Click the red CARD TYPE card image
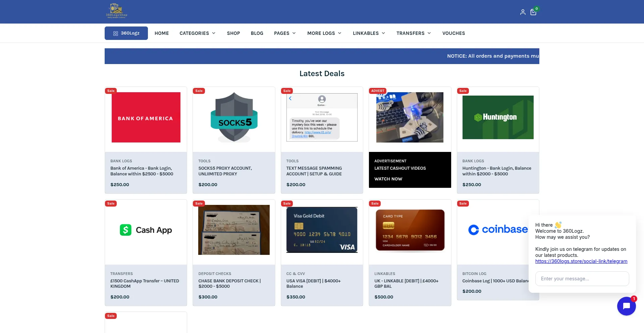 point(410,230)
